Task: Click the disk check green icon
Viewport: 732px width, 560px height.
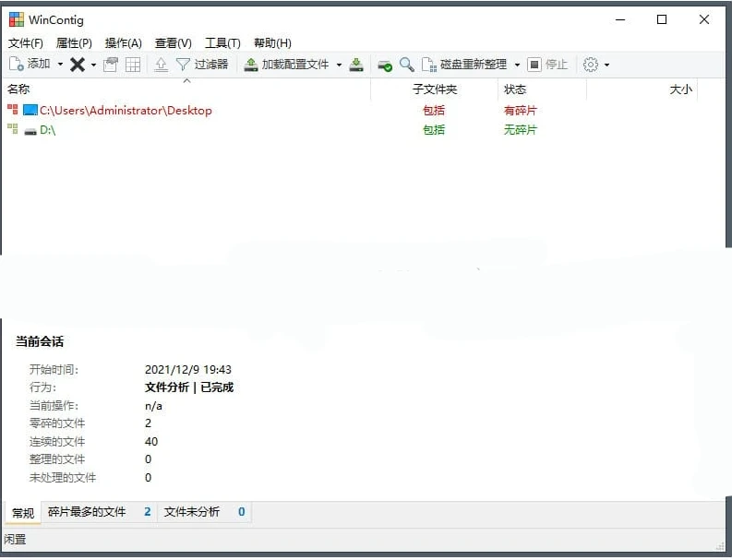Action: 385,65
